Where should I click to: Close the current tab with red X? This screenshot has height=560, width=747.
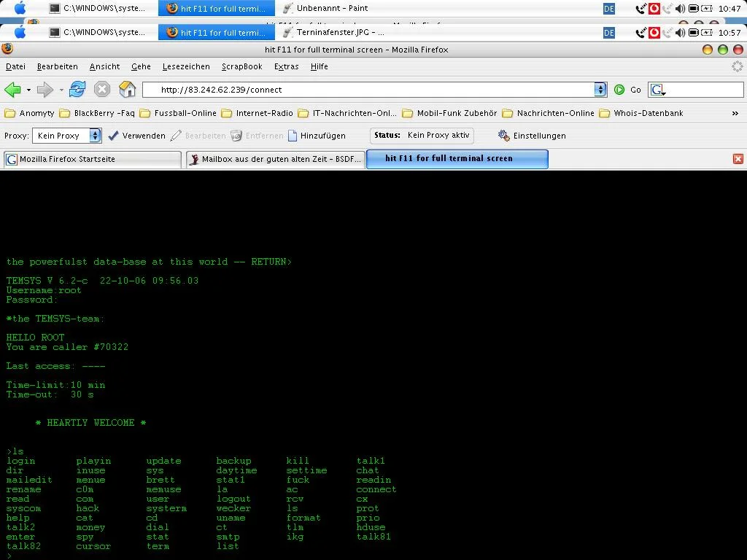click(x=738, y=159)
